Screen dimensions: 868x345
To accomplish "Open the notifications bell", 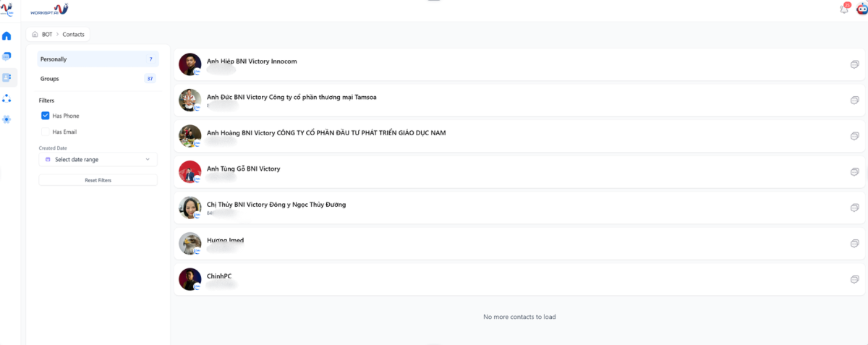I will (x=843, y=9).
